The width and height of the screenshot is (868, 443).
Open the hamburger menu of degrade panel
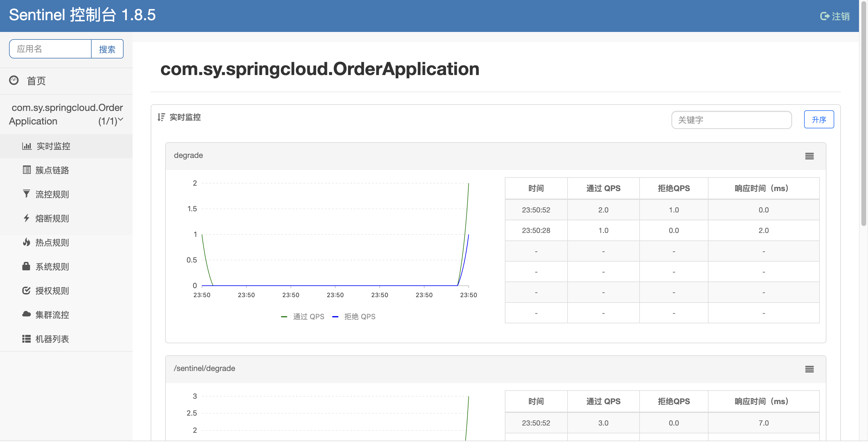pyautogui.click(x=809, y=156)
